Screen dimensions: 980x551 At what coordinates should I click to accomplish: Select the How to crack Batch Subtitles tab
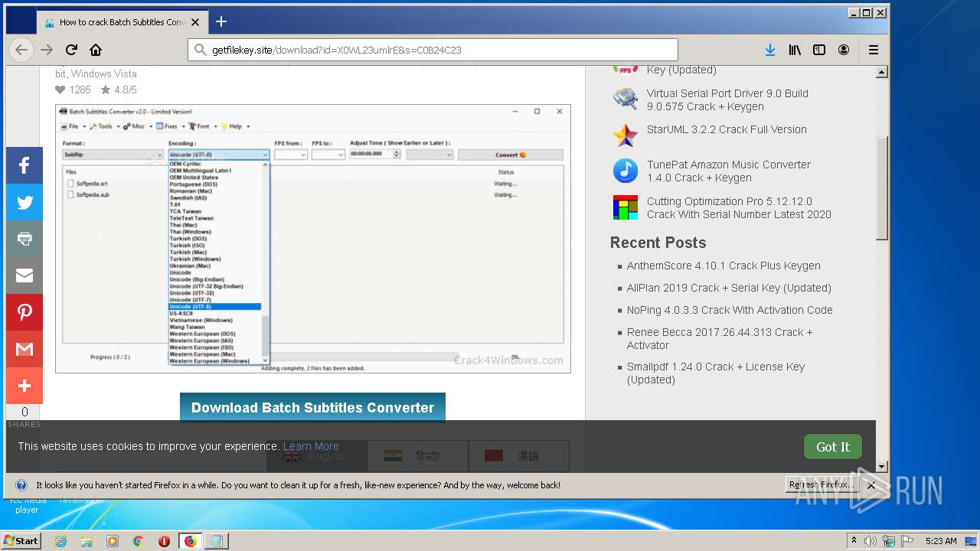click(122, 22)
